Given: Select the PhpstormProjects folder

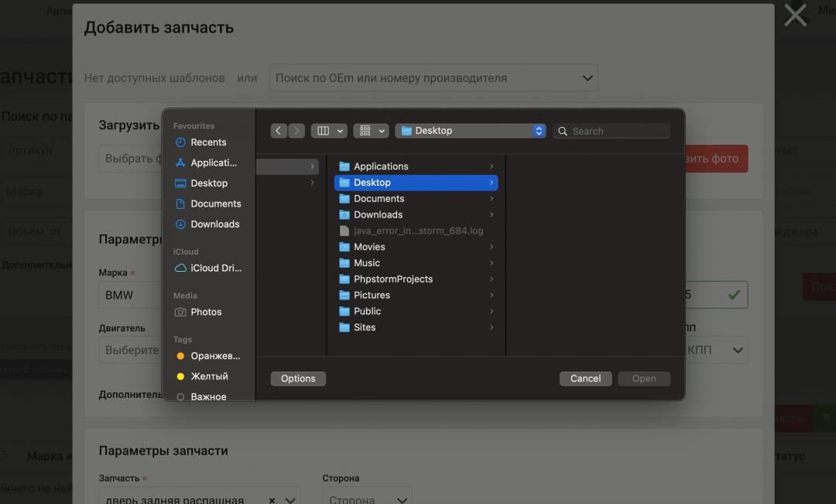Looking at the screenshot, I should tap(392, 279).
